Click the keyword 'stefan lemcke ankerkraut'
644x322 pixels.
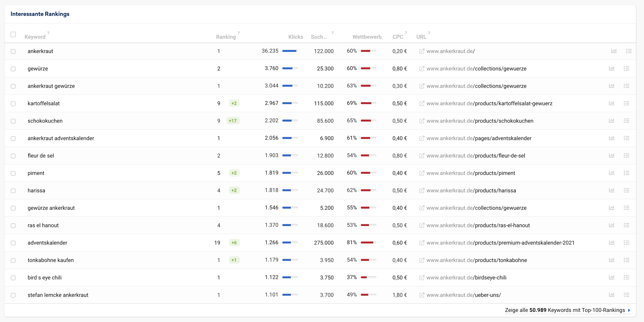(58, 295)
